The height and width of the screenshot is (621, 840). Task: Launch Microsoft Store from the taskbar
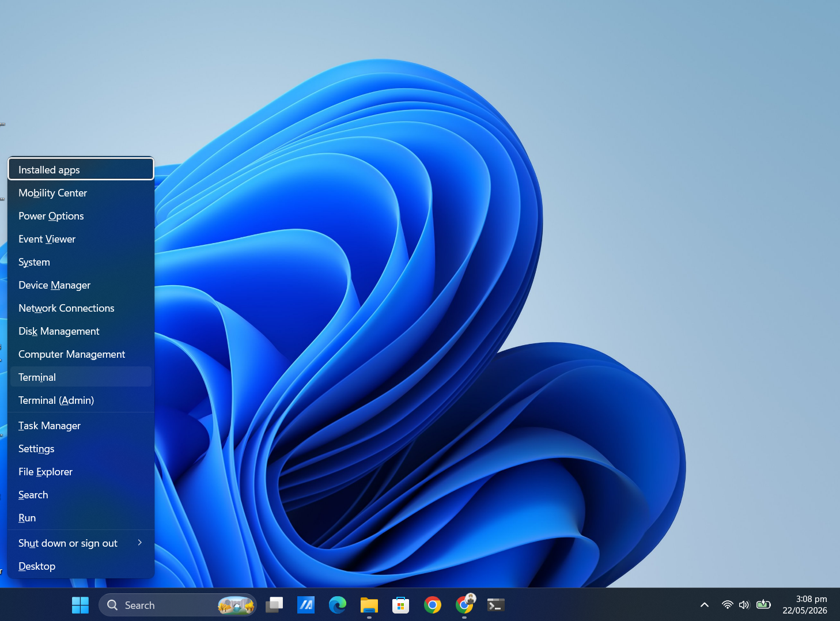(x=400, y=605)
